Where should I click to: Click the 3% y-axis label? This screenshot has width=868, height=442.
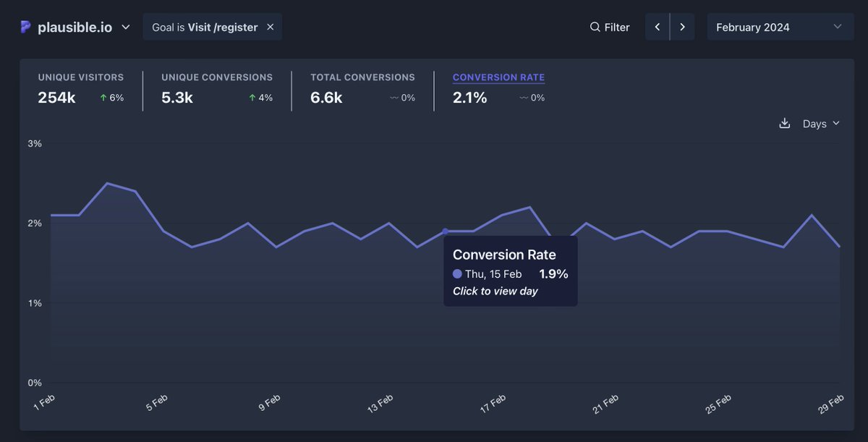(x=35, y=143)
